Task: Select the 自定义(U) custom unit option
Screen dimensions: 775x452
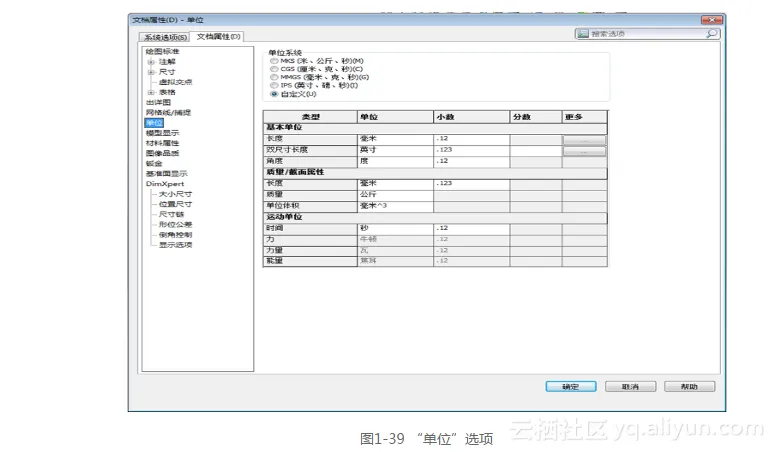Action: coord(274,94)
